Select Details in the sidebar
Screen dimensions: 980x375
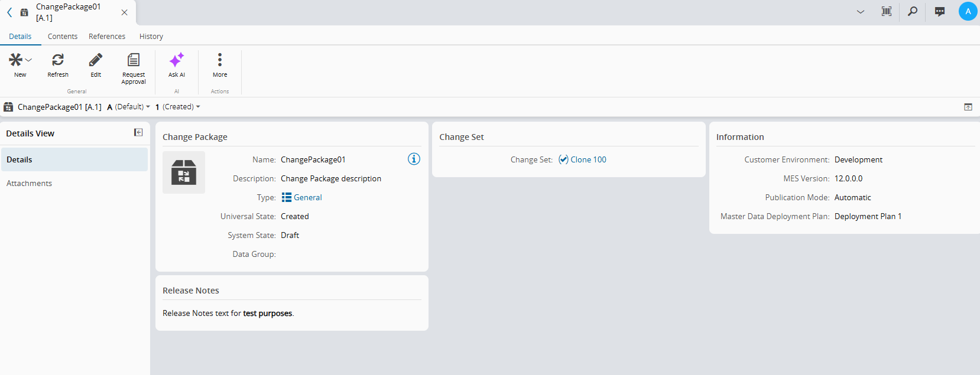pyautogui.click(x=74, y=159)
